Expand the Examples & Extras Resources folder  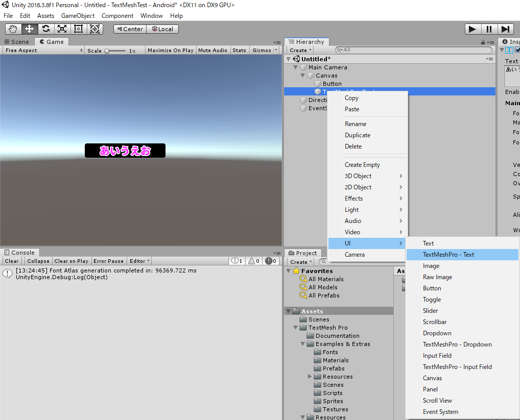[x=310, y=377]
